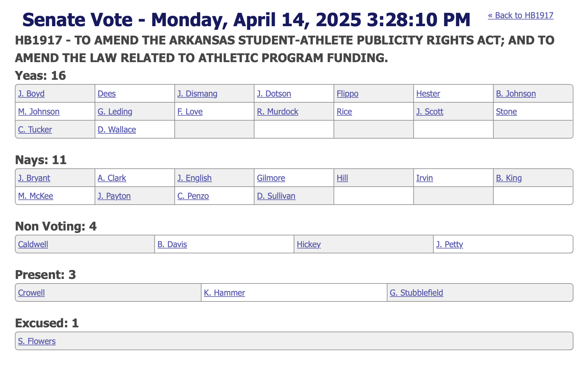Select B. King in Nays table

tap(509, 178)
